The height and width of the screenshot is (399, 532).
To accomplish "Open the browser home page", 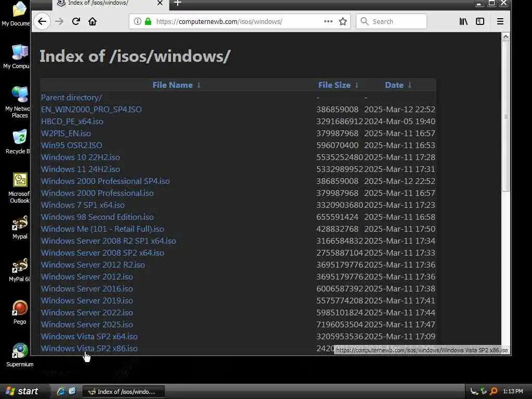I will tap(92, 21).
